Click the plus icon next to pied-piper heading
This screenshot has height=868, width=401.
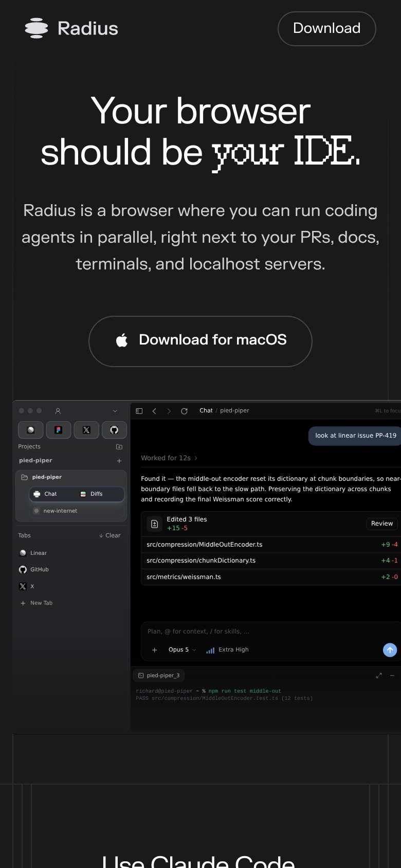(119, 461)
